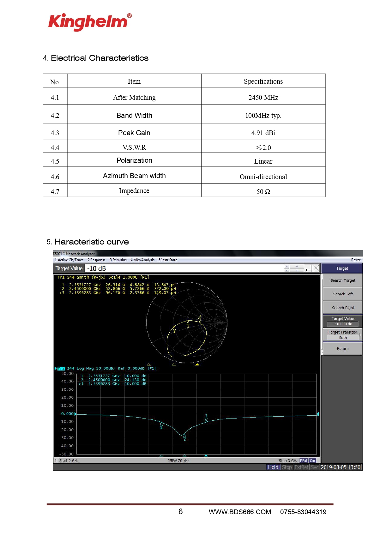Select marker 3 on the Smith chart
The height and width of the screenshot is (554, 392).
(x=200, y=318)
